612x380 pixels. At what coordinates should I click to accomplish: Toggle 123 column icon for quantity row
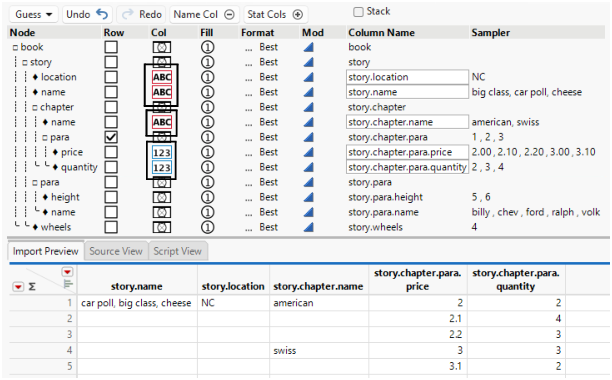pyautogui.click(x=162, y=167)
